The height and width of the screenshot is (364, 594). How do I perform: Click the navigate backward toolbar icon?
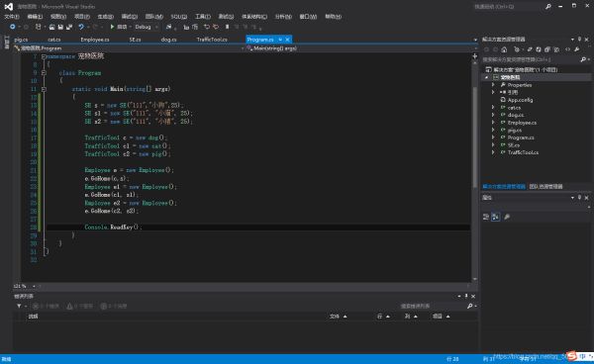coord(13,27)
